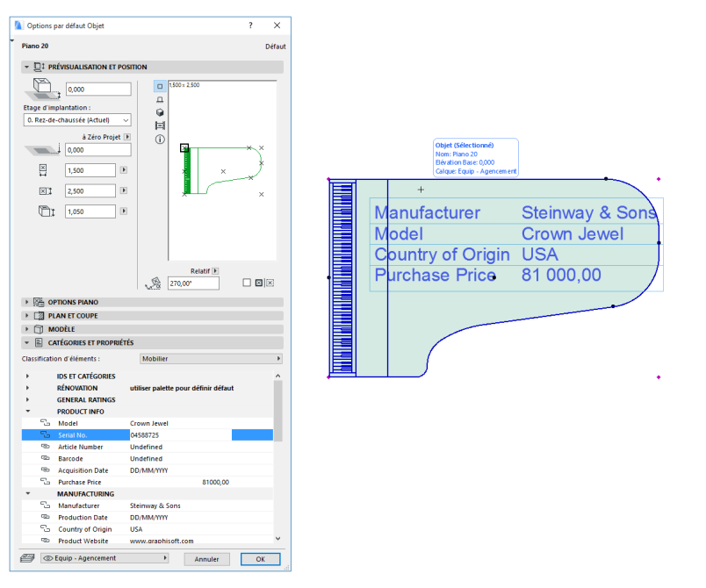
Task: Click the chain icon of Acquisition Date
Action: [x=45, y=470]
